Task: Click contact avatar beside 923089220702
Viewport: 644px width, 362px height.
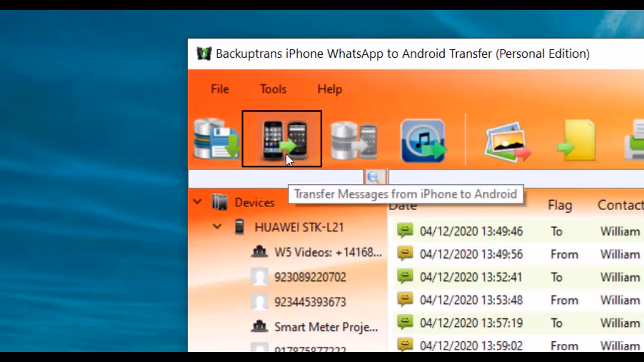Action: point(259,277)
